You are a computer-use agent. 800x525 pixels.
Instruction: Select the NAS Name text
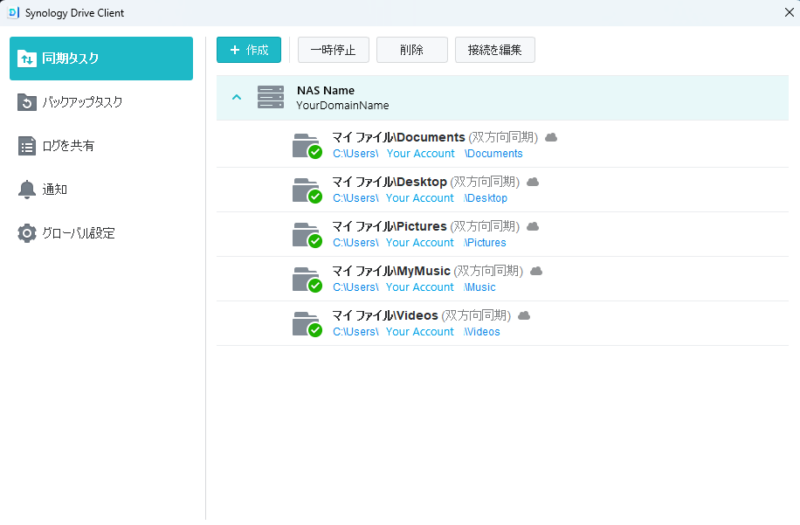tap(326, 90)
